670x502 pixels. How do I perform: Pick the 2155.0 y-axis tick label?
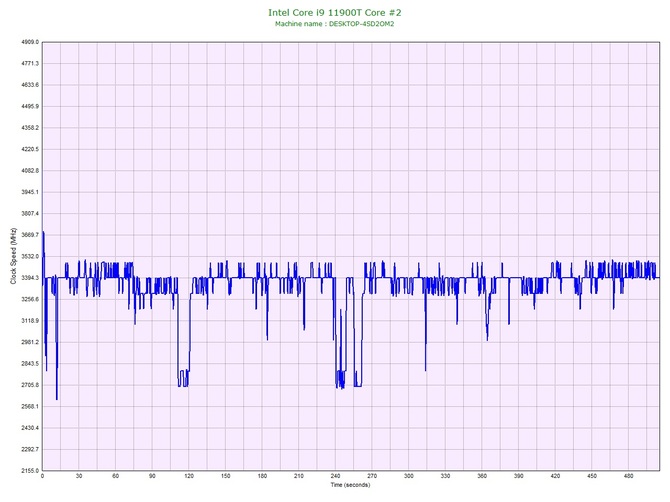tap(30, 471)
